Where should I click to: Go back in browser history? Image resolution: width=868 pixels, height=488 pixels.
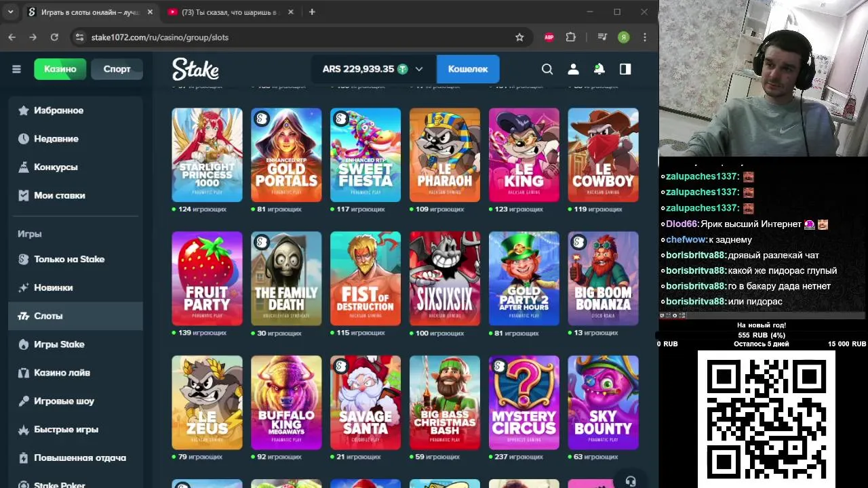pos(12,37)
